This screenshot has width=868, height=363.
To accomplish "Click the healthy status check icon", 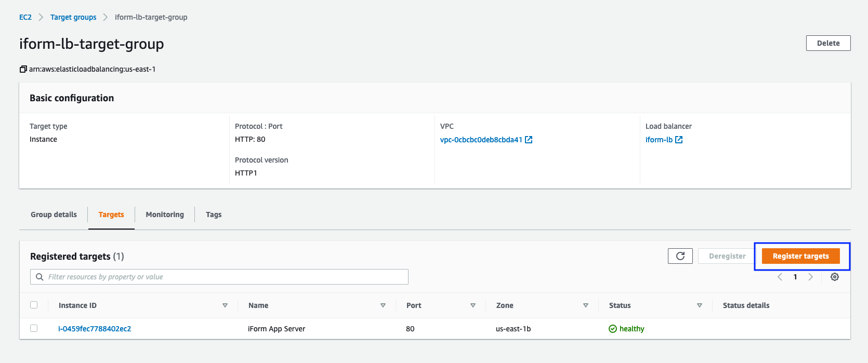I will 613,329.
